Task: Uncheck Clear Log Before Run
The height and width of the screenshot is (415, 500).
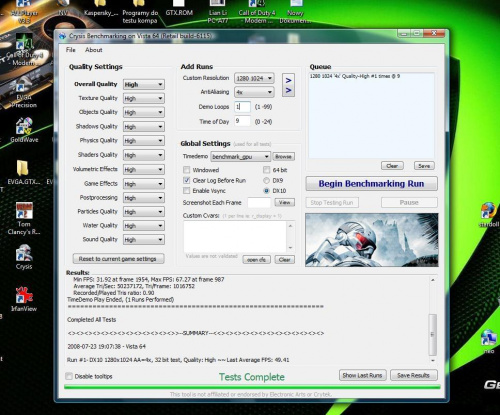Action: 187,180
